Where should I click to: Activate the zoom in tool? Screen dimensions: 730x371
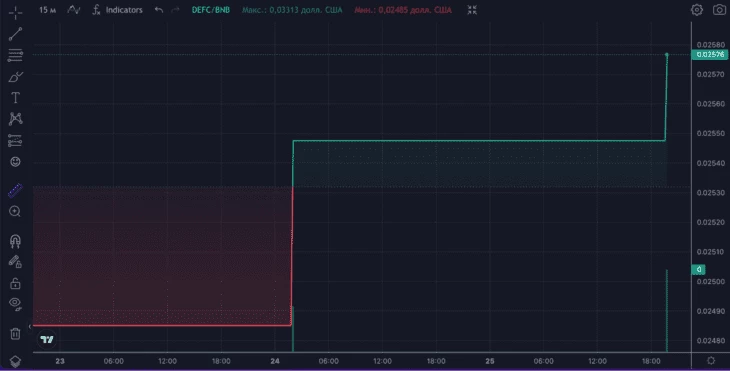[15, 211]
